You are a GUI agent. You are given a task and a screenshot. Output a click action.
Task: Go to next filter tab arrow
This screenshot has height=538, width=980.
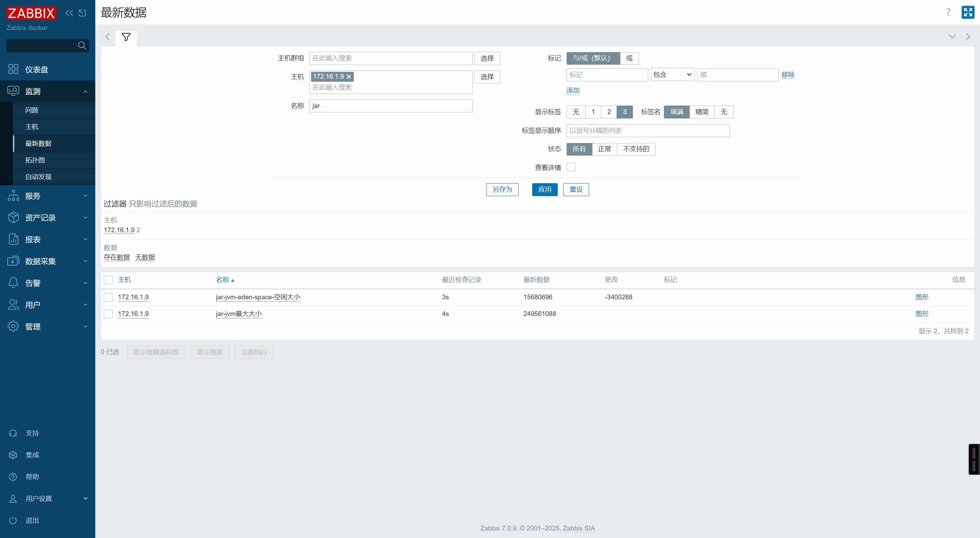point(968,36)
